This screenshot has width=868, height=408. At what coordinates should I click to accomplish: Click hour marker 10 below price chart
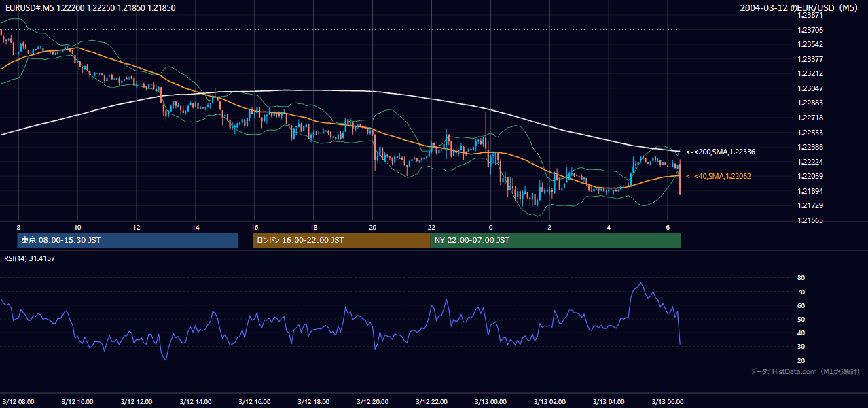click(77, 227)
